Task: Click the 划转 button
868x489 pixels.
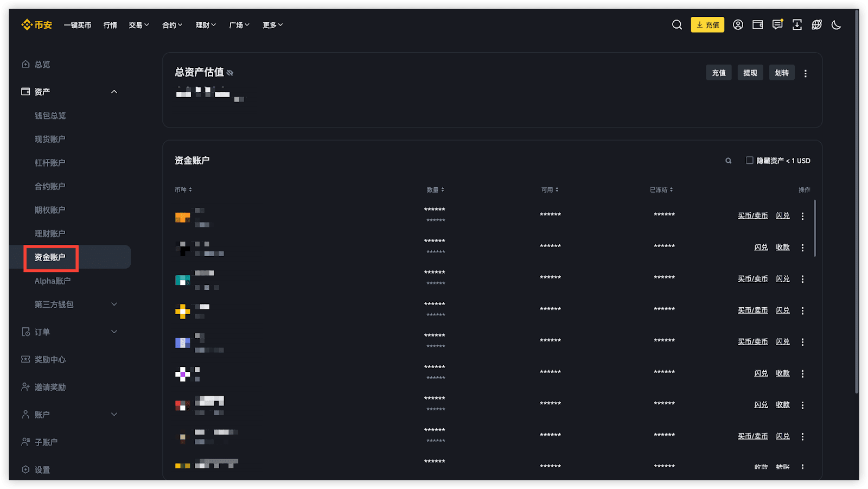Action: 782,73
